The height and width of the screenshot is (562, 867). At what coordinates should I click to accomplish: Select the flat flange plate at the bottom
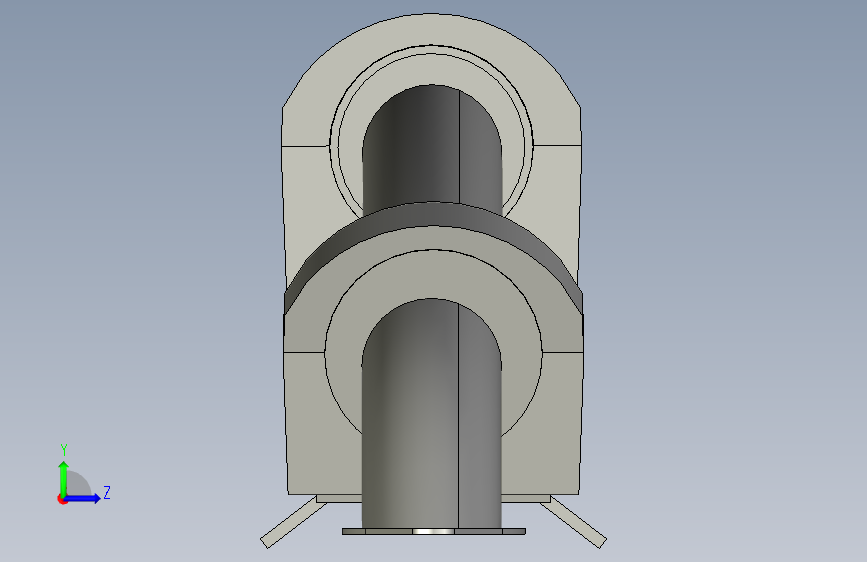[x=434, y=532]
